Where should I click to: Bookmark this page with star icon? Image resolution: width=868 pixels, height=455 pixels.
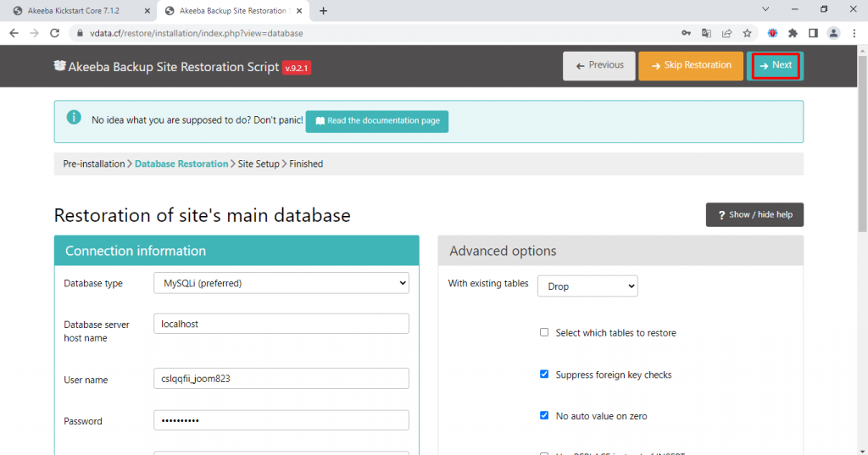click(747, 33)
